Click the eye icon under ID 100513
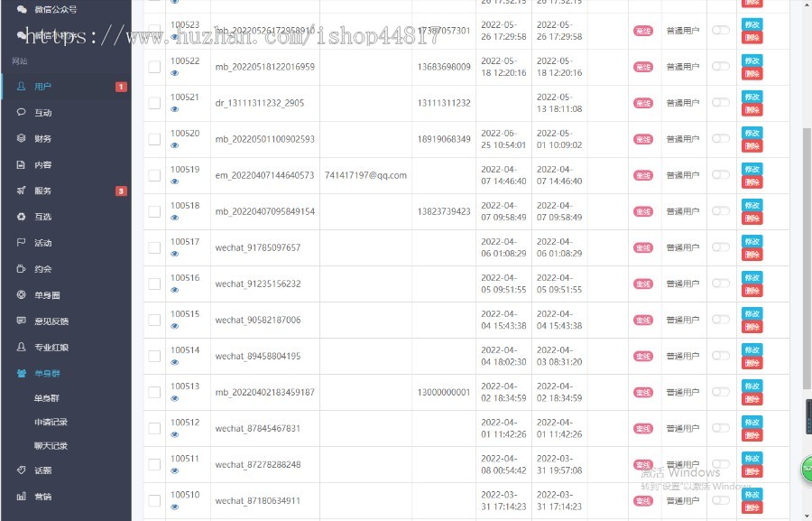The height and width of the screenshot is (521, 812). [x=175, y=398]
